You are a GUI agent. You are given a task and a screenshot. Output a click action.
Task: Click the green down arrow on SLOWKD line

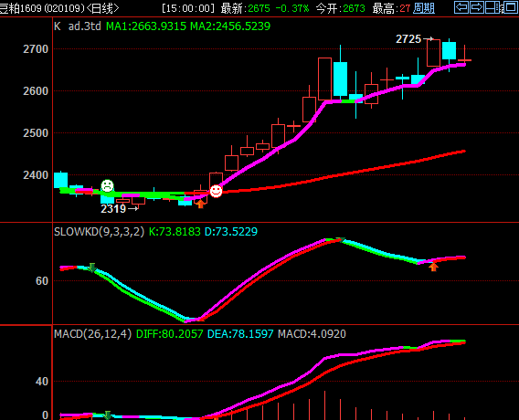pyautogui.click(x=92, y=268)
